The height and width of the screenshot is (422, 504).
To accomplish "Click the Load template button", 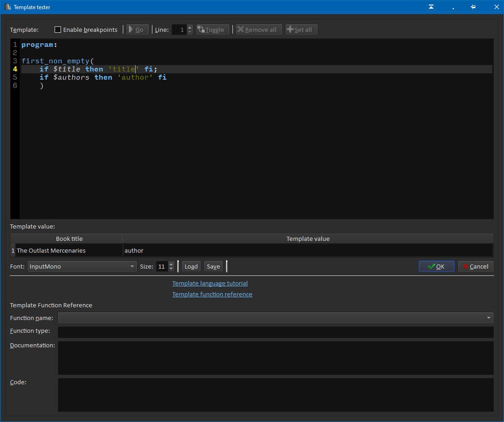I will 191,266.
